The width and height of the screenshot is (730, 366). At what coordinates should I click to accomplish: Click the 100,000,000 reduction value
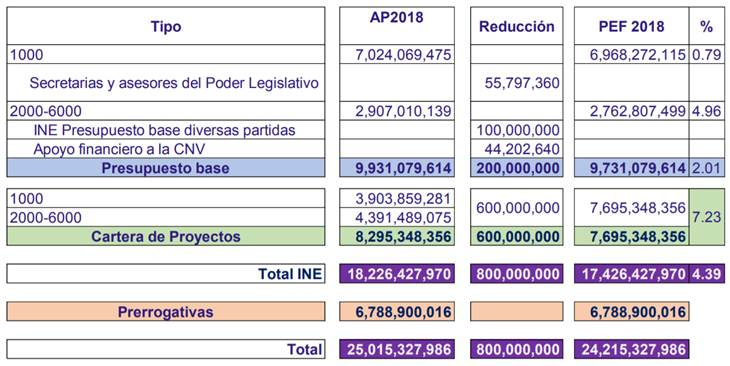tap(516, 130)
